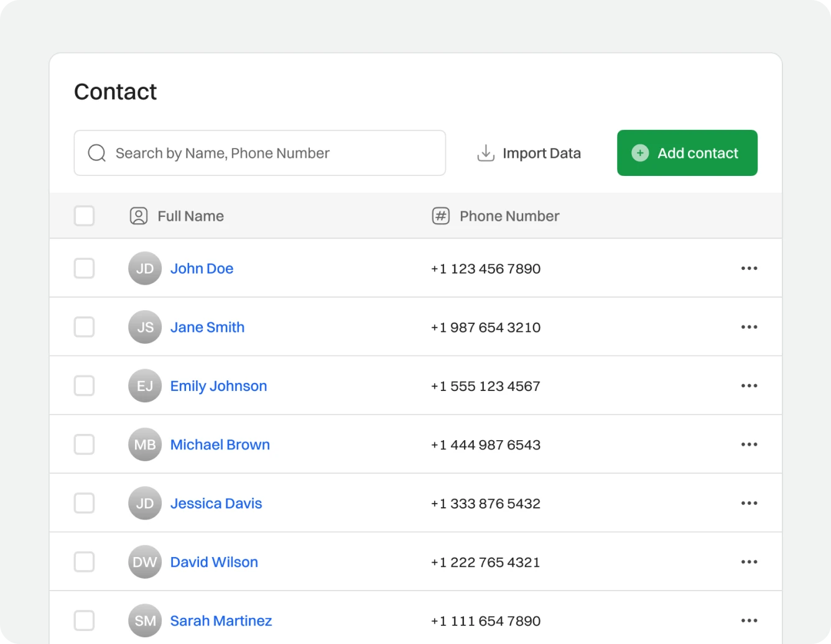Image resolution: width=831 pixels, height=644 pixels.
Task: Open Michael Brown's row actions menu
Action: tap(749, 444)
